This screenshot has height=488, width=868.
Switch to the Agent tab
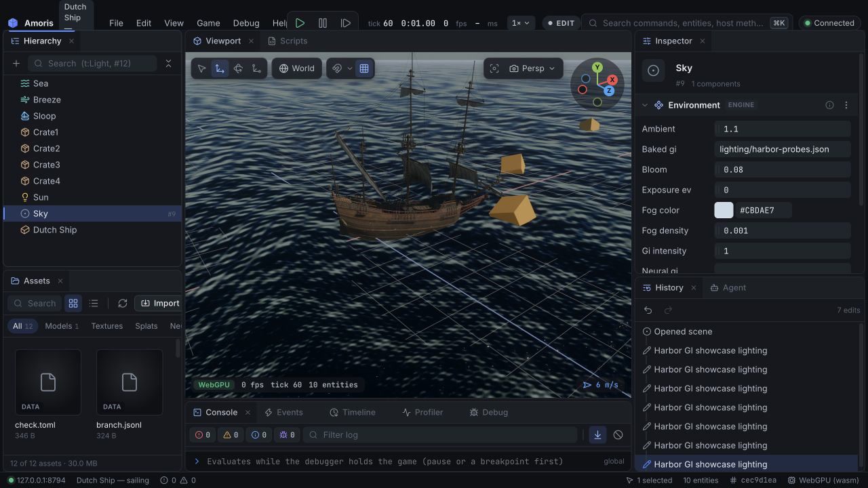(728, 287)
